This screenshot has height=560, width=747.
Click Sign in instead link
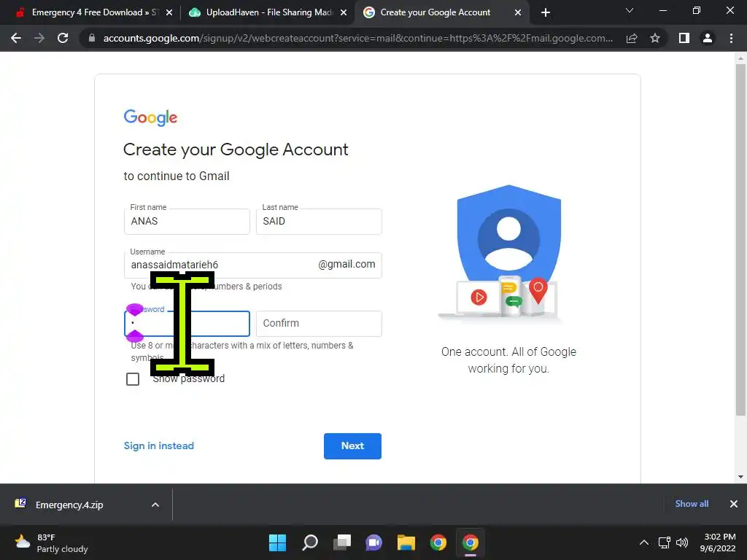(158, 446)
